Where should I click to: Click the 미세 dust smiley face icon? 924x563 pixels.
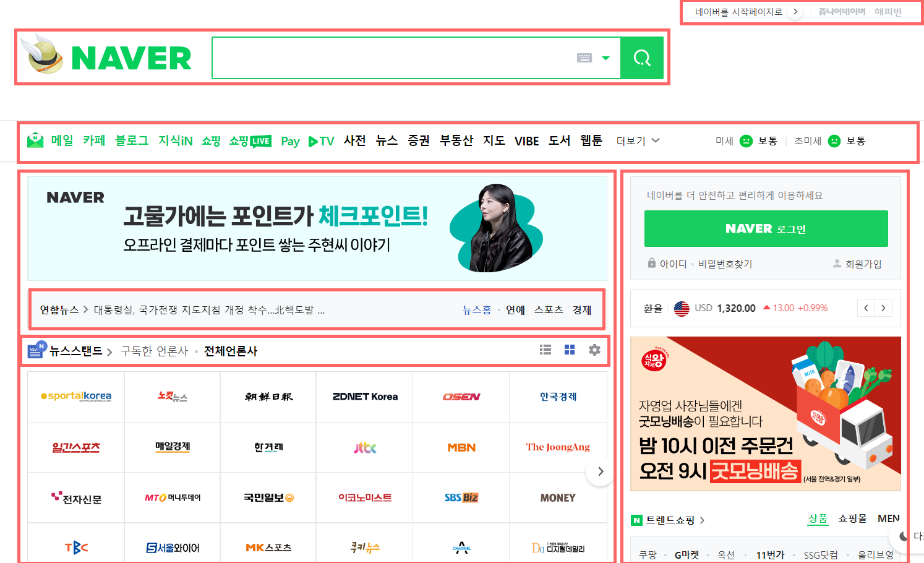click(x=746, y=141)
